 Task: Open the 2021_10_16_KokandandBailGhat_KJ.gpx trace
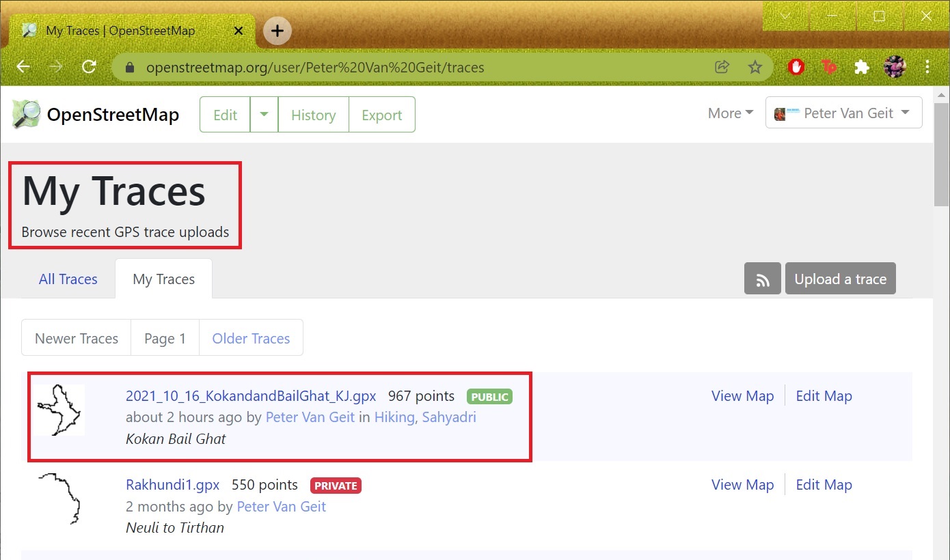[251, 395]
